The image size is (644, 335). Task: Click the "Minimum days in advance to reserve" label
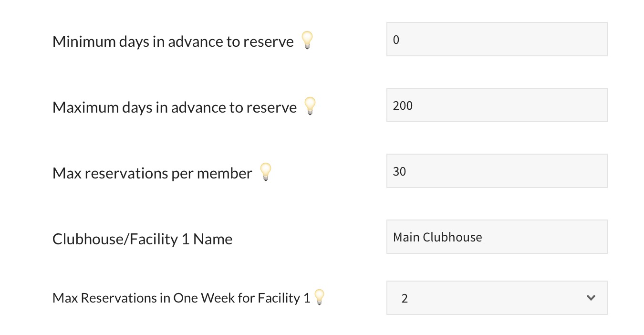tap(173, 42)
